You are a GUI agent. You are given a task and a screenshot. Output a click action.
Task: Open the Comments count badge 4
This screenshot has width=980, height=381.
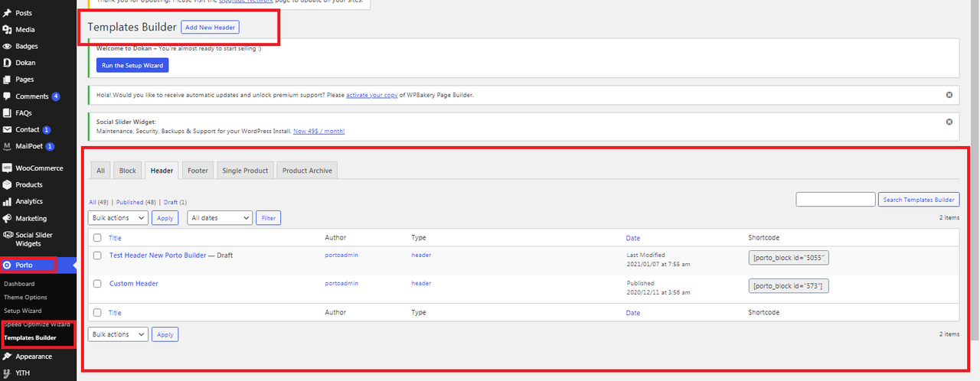pos(56,96)
